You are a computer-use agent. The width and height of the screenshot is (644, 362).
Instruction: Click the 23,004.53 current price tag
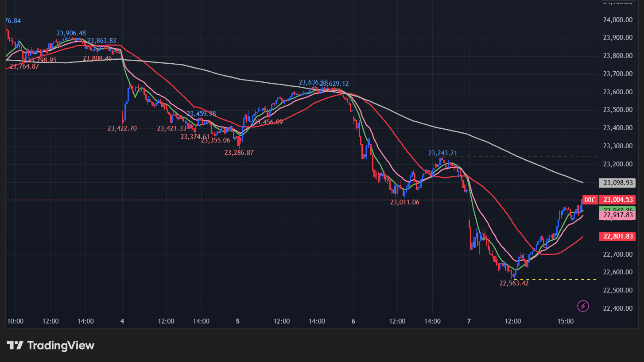pos(618,200)
